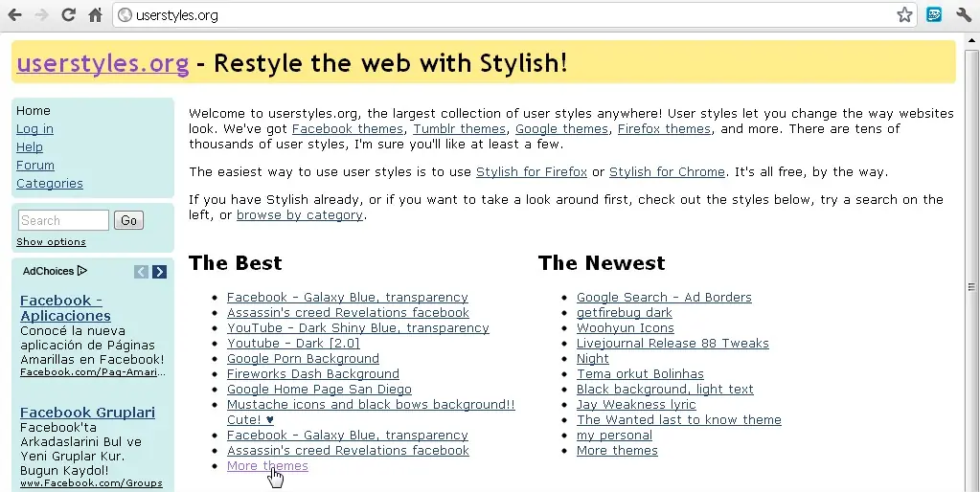The width and height of the screenshot is (980, 492).
Task: Open Stylish for Chrome link
Action: coord(667,171)
